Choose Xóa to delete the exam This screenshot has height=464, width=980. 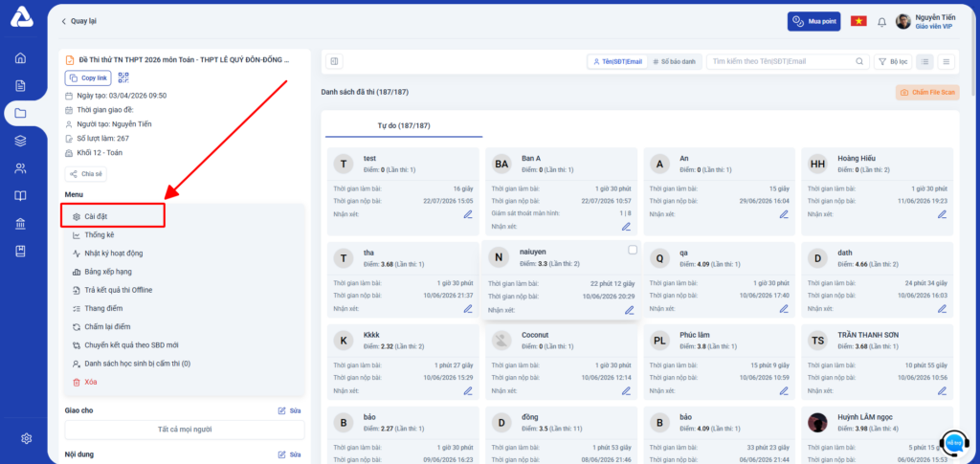pyautogui.click(x=91, y=382)
